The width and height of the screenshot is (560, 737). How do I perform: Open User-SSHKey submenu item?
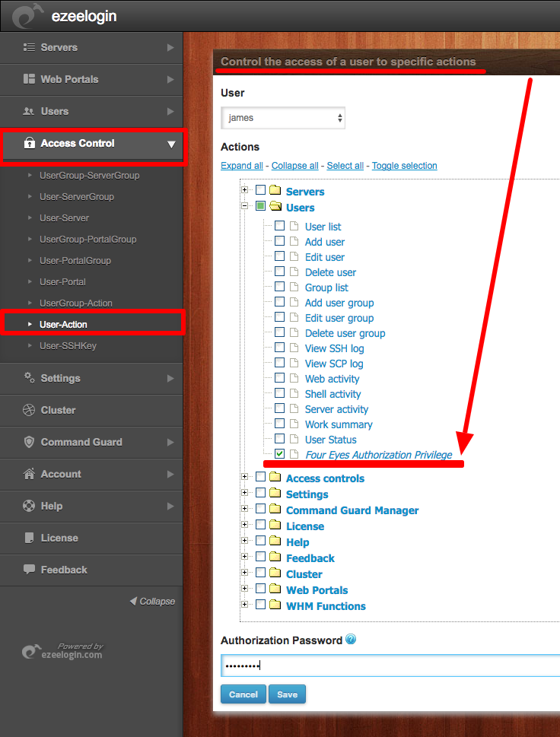68,345
